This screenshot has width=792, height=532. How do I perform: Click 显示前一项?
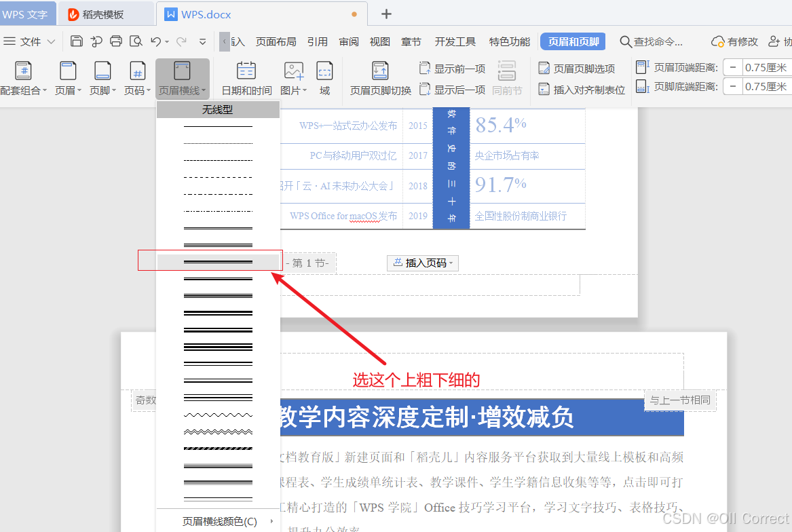pyautogui.click(x=452, y=69)
